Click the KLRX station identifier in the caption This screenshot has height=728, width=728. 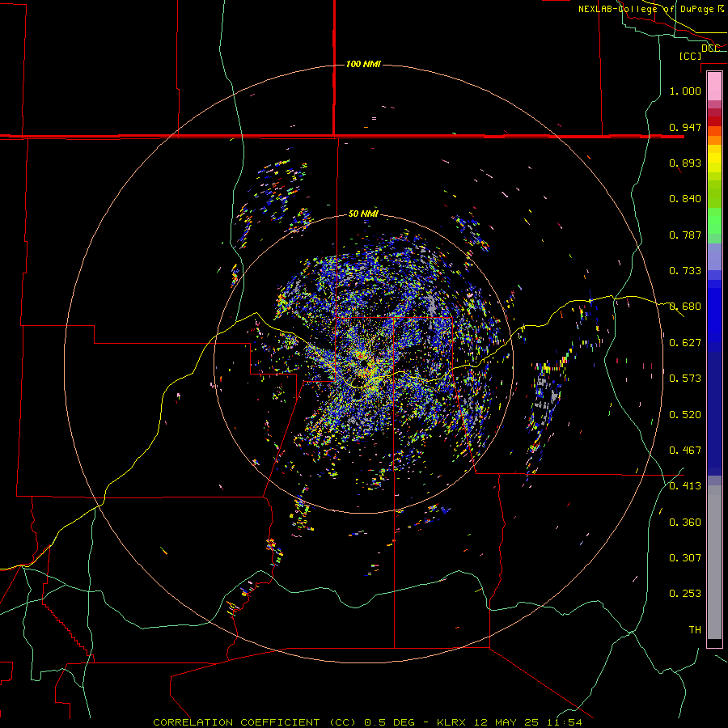(x=451, y=722)
